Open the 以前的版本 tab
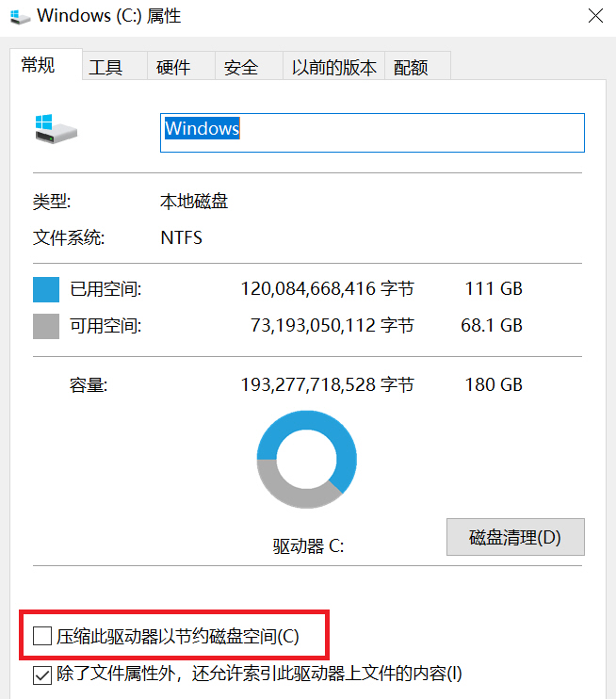Screen dimensions: 616x699 click(333, 67)
